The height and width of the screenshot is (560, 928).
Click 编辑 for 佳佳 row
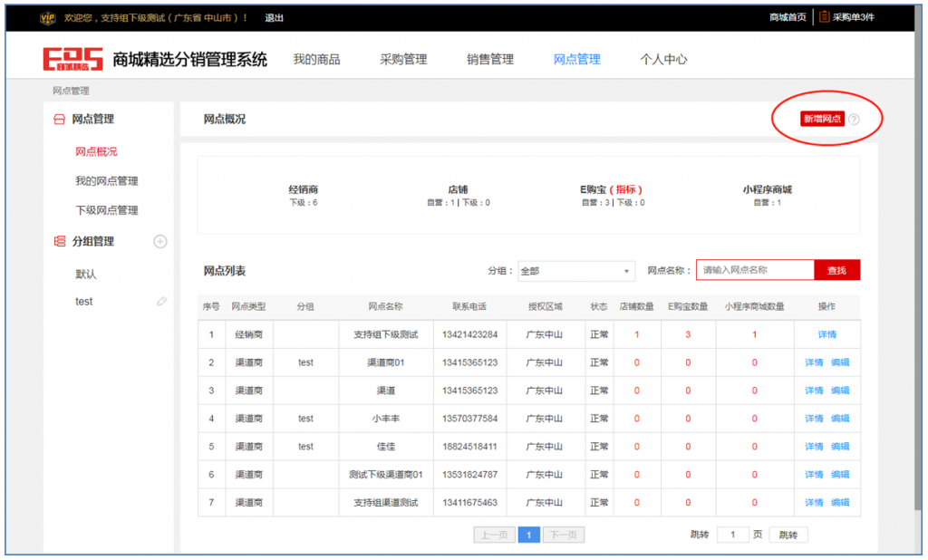[x=840, y=447]
